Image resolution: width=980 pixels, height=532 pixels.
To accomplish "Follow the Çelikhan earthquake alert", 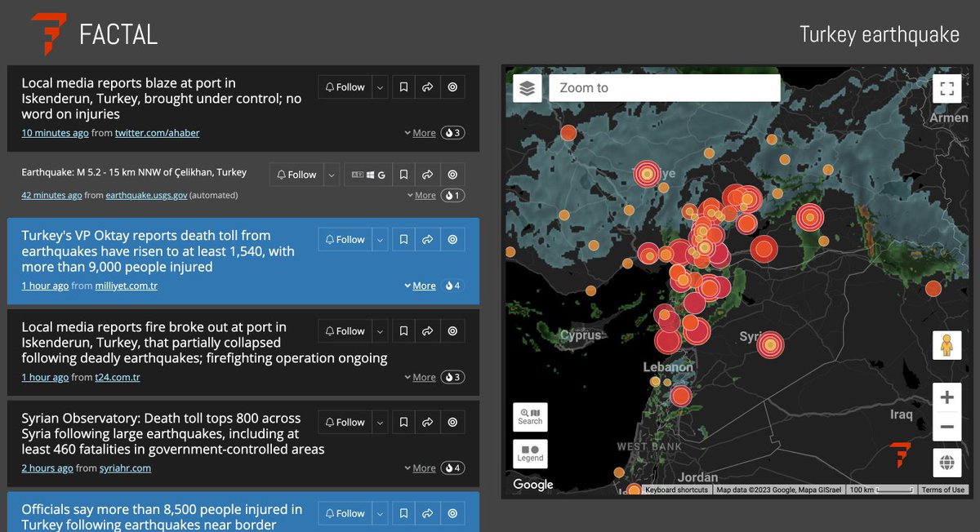I will click(x=298, y=174).
